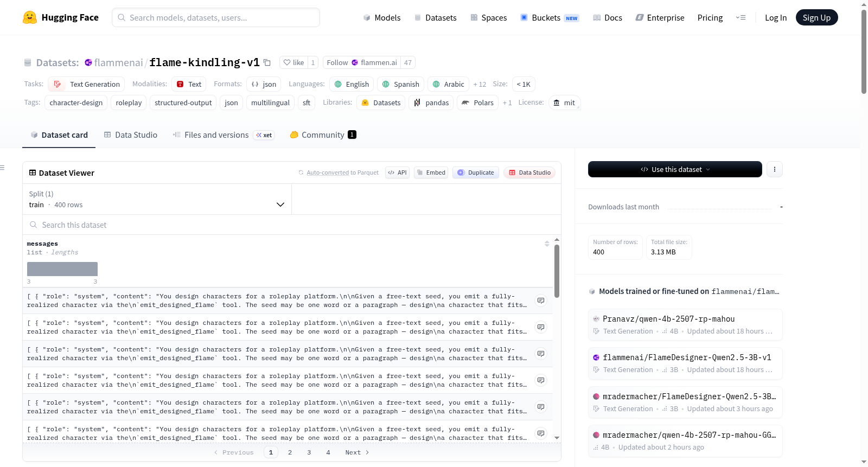Viewport: 868px width, 467px height.
Task: Click the Hugging Face logo icon
Action: tap(30, 17)
